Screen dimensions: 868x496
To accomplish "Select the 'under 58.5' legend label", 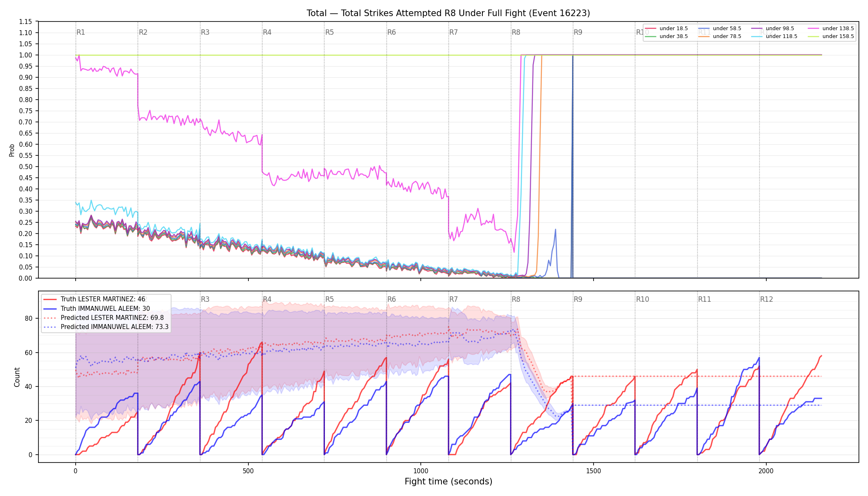I will coord(727,29).
